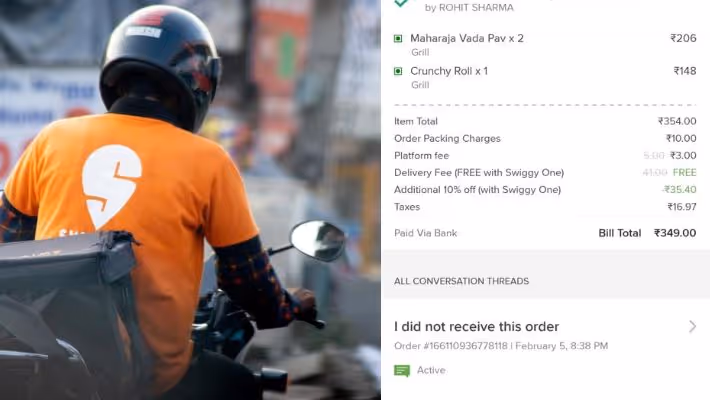Open the 'I did not receive this order' thread

[476, 327]
